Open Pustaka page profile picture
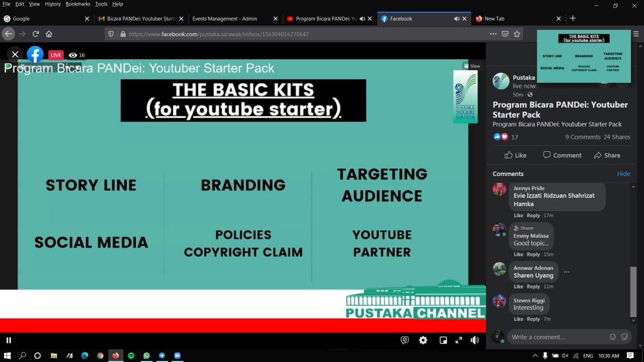 pos(501,81)
